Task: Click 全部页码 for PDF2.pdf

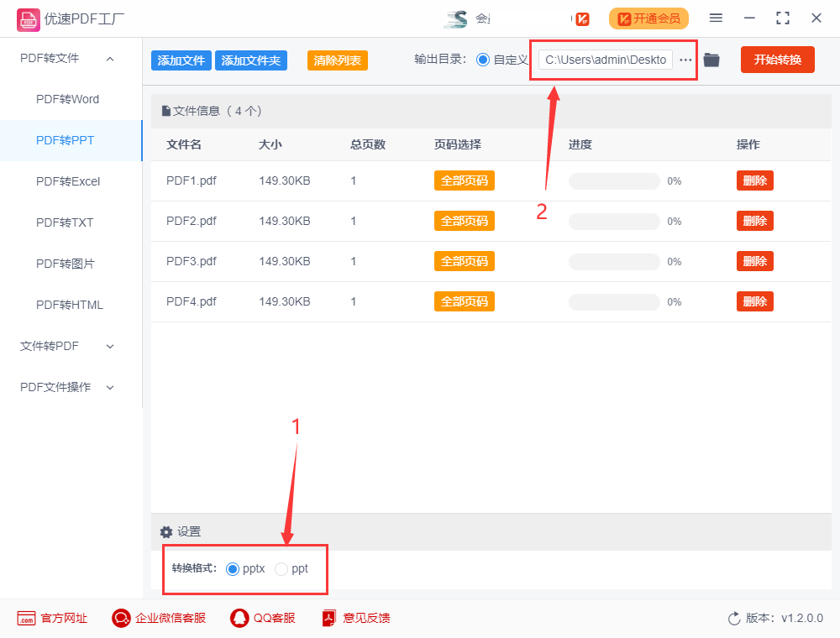Action: [465, 221]
